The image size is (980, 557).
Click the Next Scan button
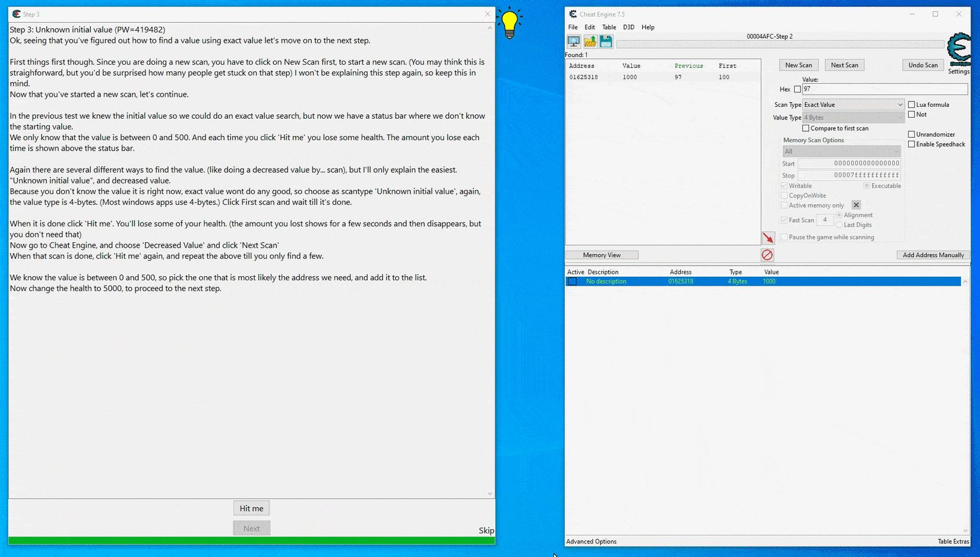pyautogui.click(x=844, y=65)
